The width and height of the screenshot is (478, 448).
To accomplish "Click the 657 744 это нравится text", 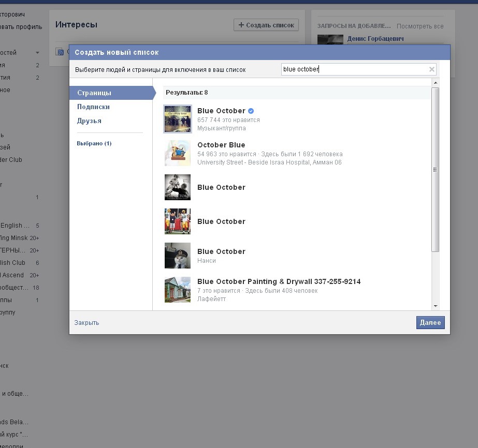I will click(228, 120).
